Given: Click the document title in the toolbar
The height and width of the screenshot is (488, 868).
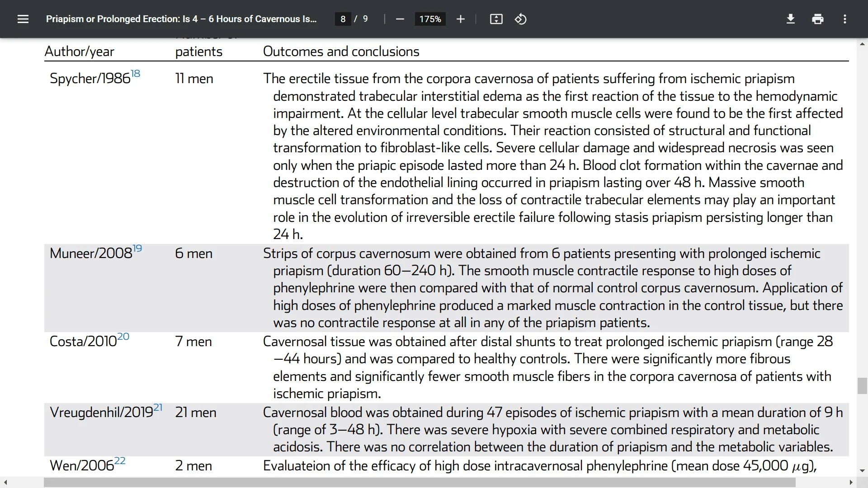Looking at the screenshot, I should pyautogui.click(x=181, y=19).
